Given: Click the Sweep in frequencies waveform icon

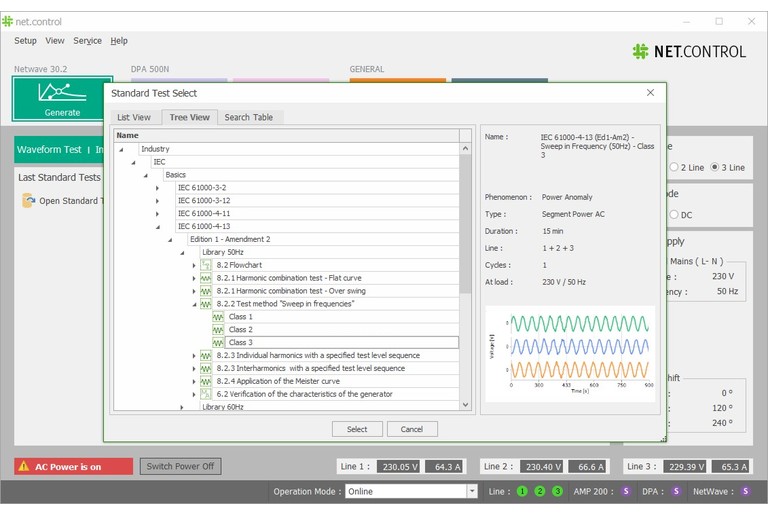Looking at the screenshot, I should click(x=206, y=304).
